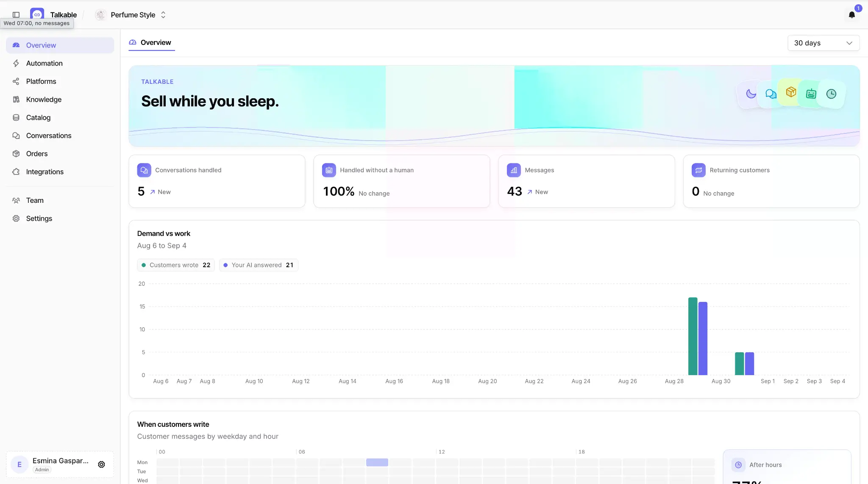Screen dimensions: 868x484
Task: Click the yellow package icon in banner
Action: 791,91
